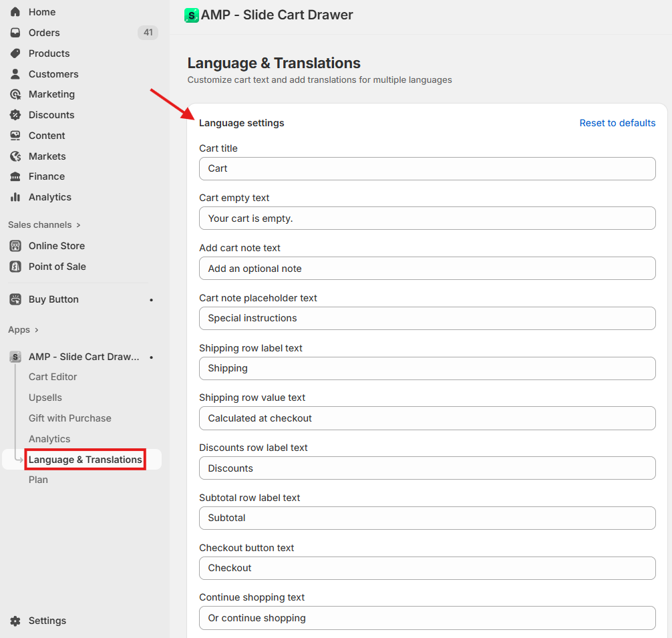Open the Markets section
Screen dimensions: 672x638
point(47,156)
